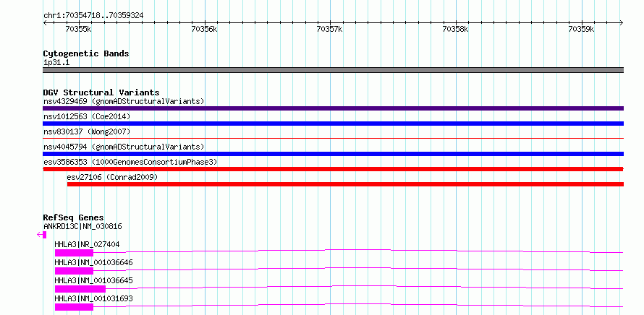Select the red esv3586353 variant bar

[333, 169]
